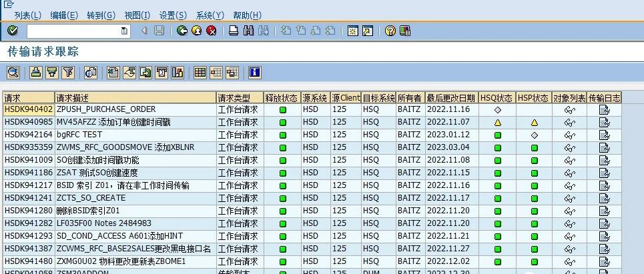Set a filter with the funnel icon
Screen dimensions: 644x274
pyautogui.click(x=68, y=73)
